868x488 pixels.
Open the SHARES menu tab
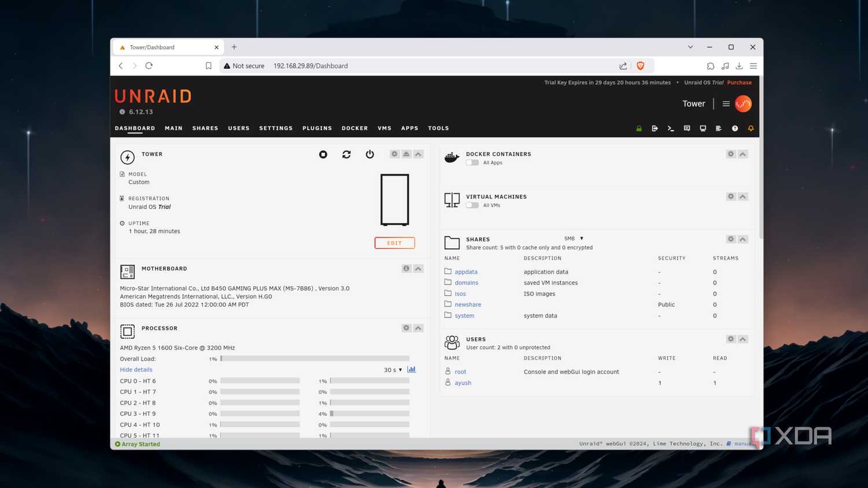(x=205, y=128)
